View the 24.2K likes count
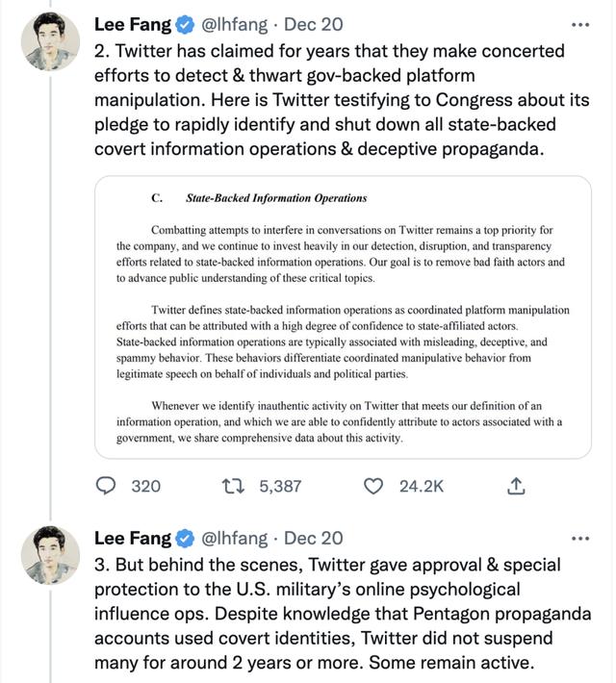The width and height of the screenshot is (616, 683). (422, 487)
